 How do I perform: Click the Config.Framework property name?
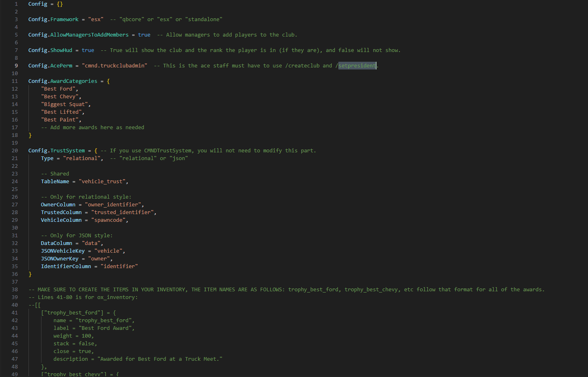pyautogui.click(x=53, y=19)
